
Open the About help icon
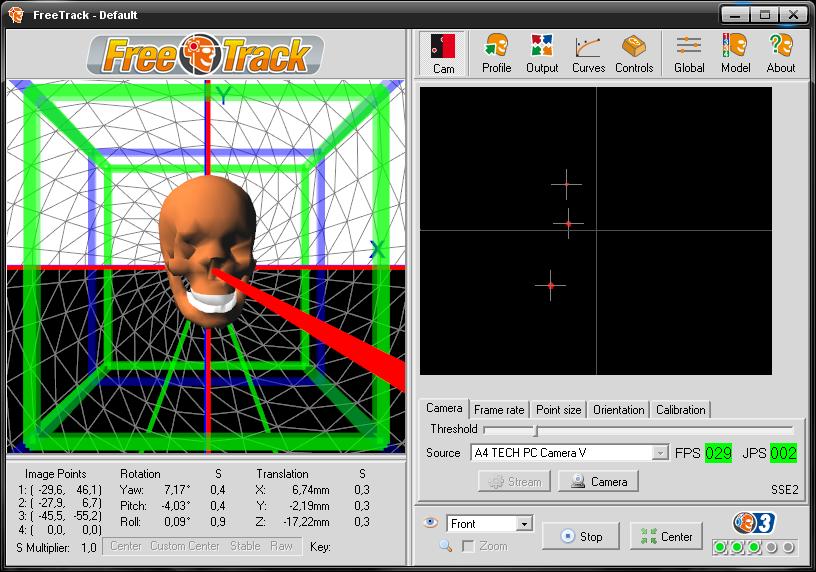781,54
